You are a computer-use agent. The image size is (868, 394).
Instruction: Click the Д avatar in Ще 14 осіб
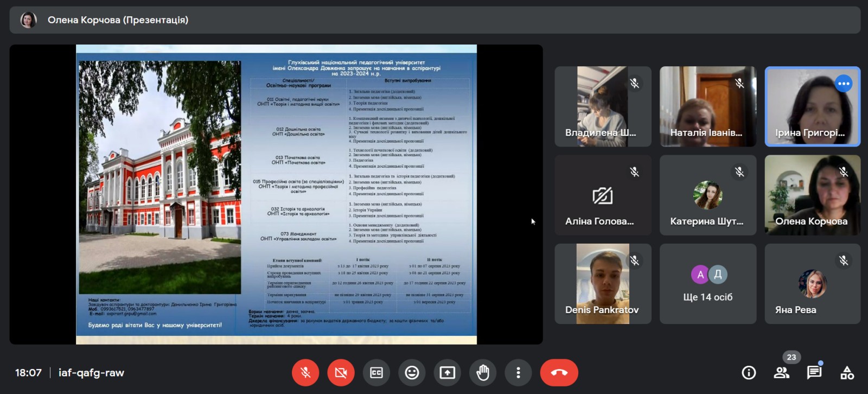pos(718,275)
